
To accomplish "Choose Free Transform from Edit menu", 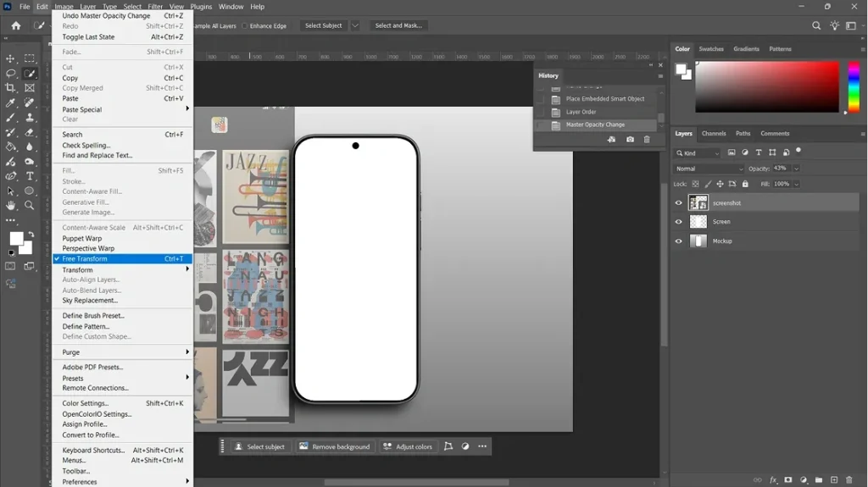I will [122, 259].
